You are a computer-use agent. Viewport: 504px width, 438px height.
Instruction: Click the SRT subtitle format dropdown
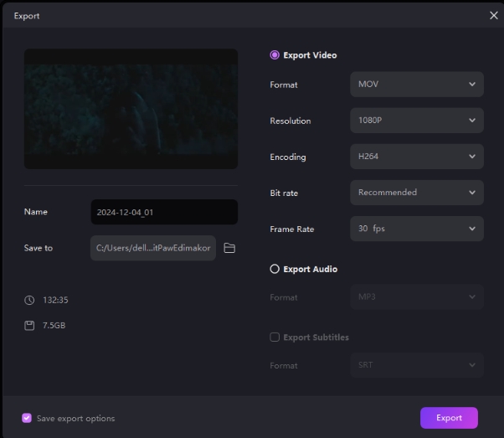[x=416, y=365]
